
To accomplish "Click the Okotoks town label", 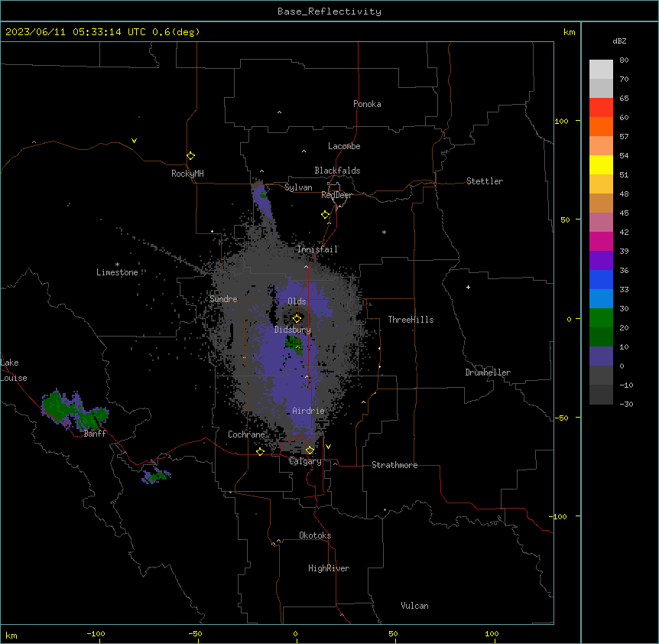I will (315, 535).
